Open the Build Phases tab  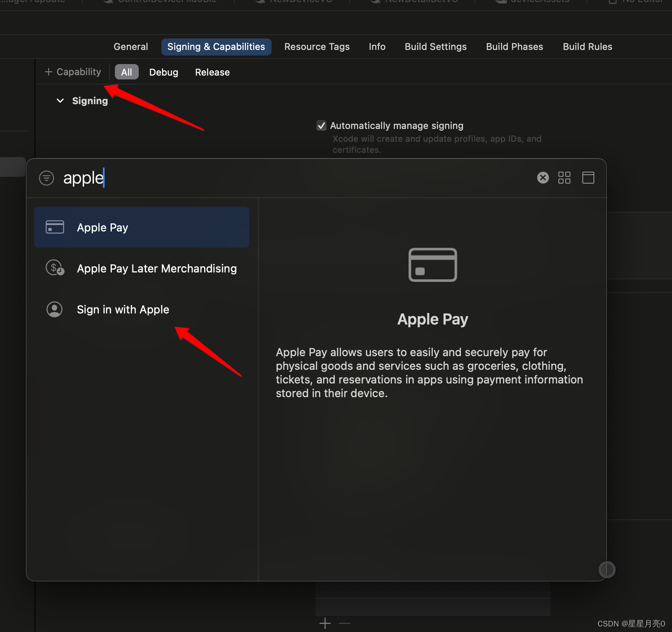(514, 47)
